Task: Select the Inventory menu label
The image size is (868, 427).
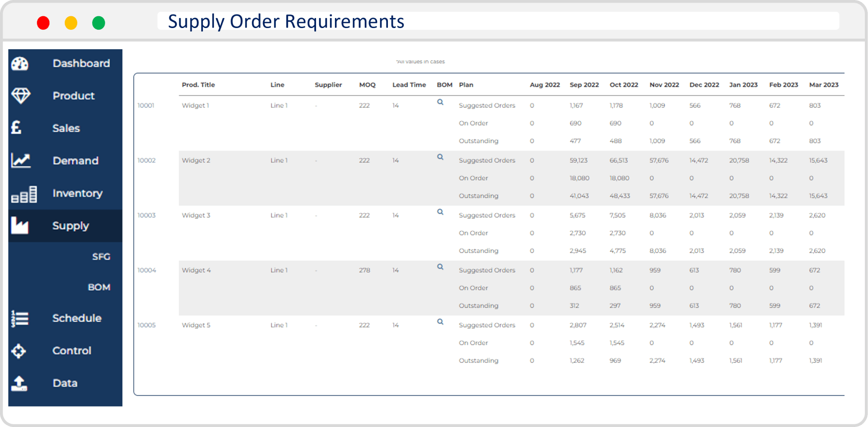Action: pos(77,193)
